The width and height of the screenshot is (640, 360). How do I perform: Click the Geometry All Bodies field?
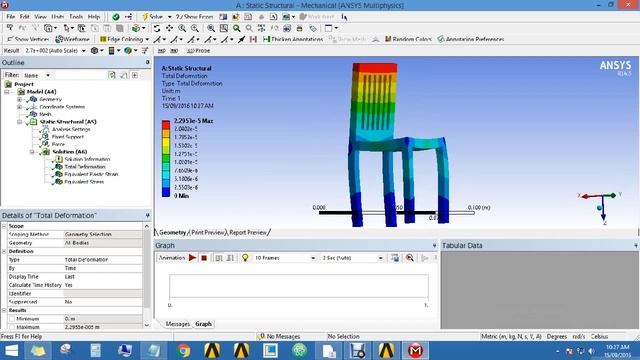103,243
